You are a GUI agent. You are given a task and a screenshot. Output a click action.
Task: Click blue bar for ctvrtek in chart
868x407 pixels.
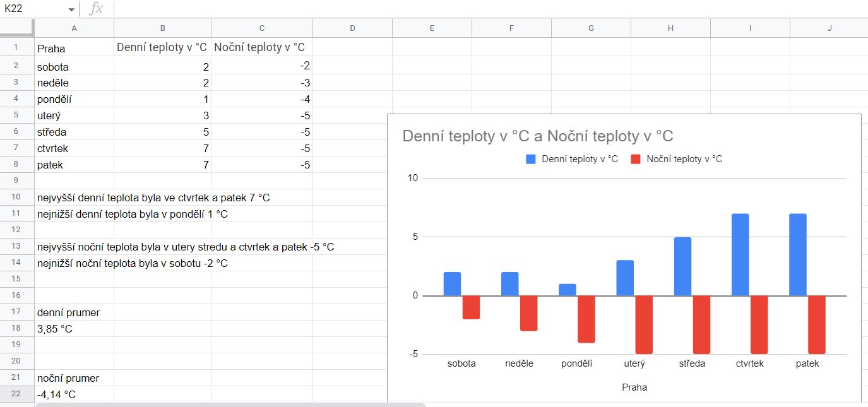740,255
